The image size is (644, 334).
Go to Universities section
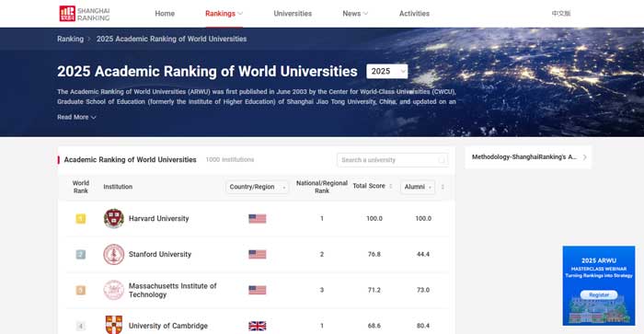pos(293,14)
